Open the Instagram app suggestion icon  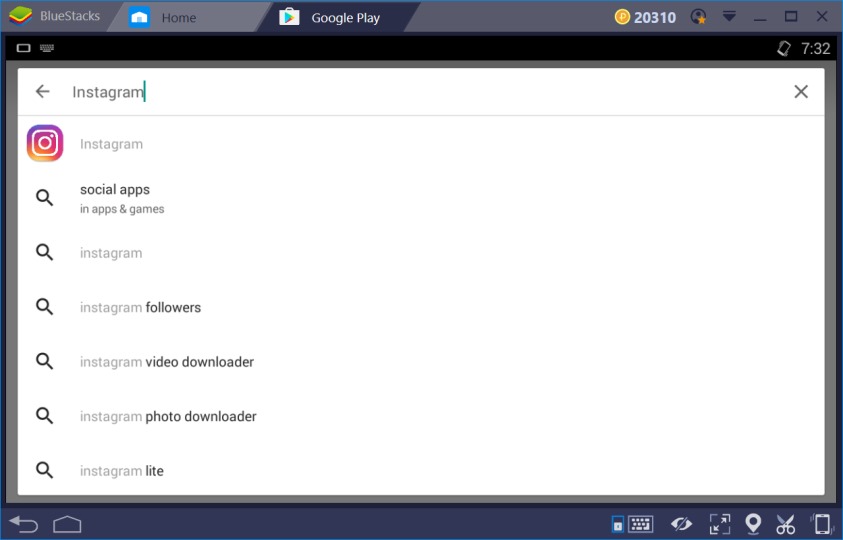pyautogui.click(x=45, y=143)
